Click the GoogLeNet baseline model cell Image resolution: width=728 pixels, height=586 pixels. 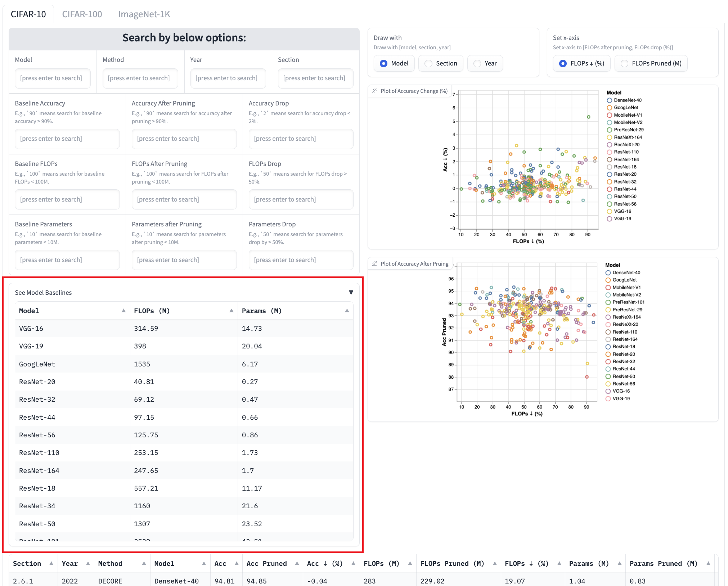(72, 364)
